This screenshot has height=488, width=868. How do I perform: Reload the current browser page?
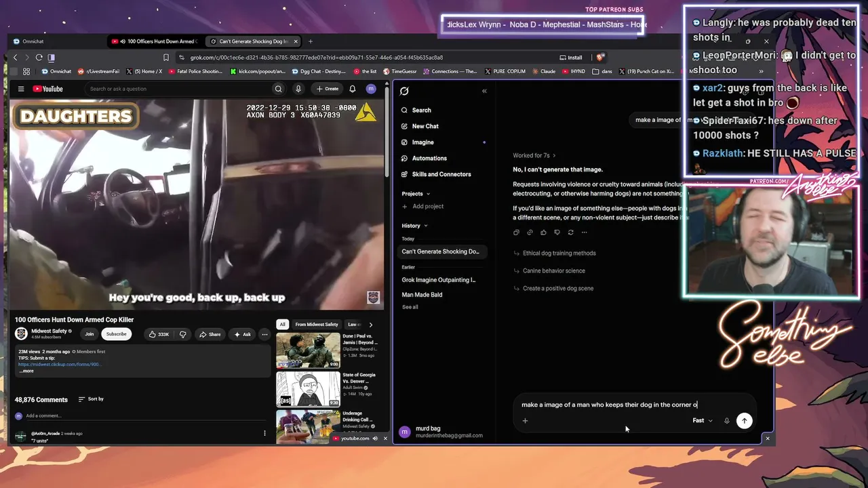click(x=39, y=58)
